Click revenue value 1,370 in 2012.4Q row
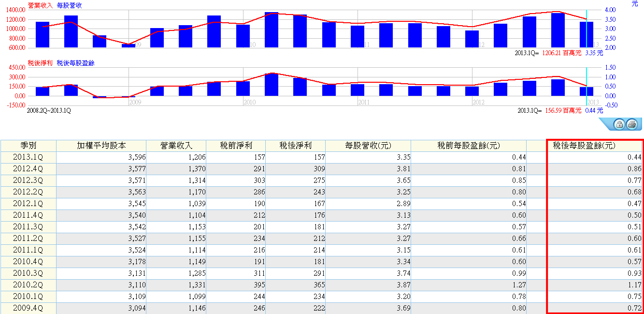 [197, 169]
